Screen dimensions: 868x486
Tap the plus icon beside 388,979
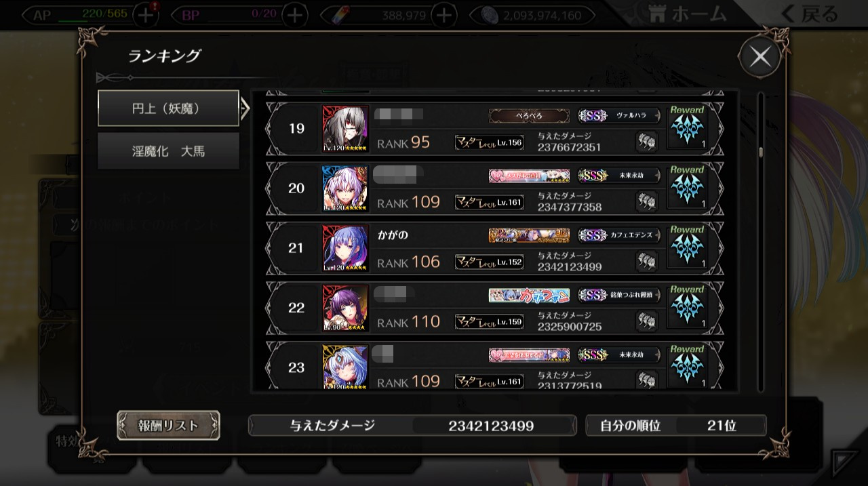coord(443,15)
